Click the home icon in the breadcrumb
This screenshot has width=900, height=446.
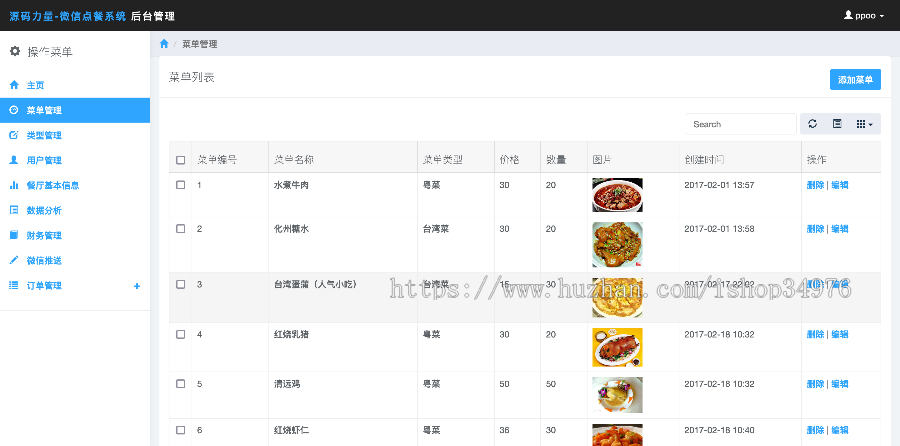point(164,44)
